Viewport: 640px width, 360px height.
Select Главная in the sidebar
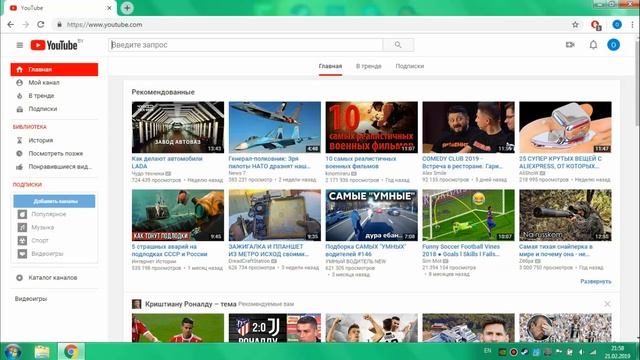coord(54,69)
